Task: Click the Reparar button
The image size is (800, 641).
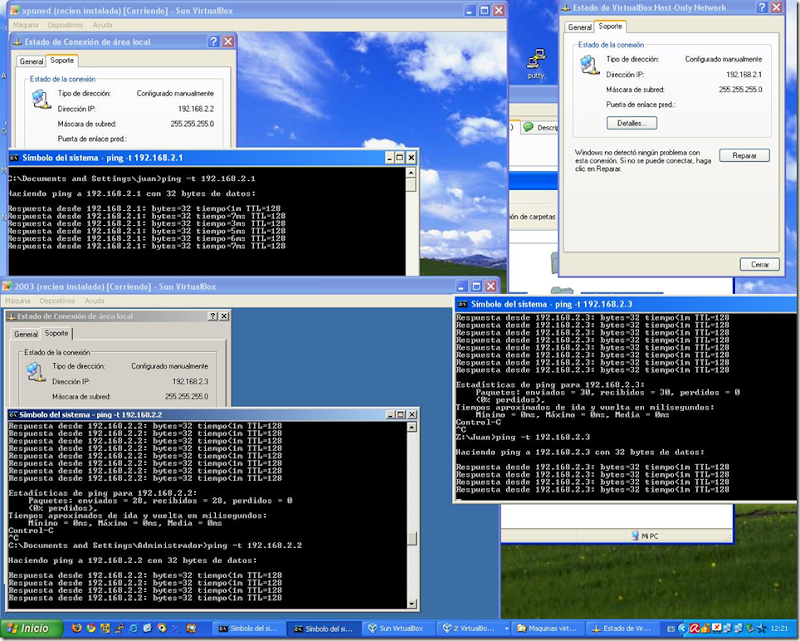Action: click(744, 155)
